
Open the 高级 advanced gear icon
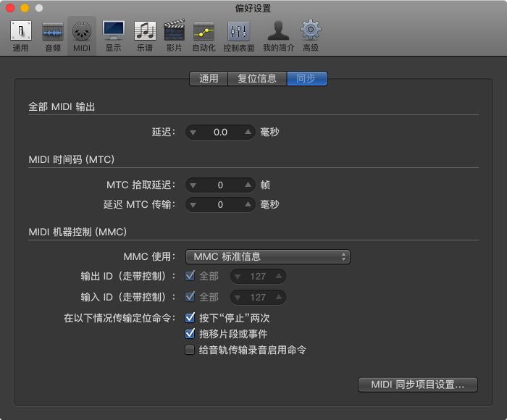click(x=311, y=36)
